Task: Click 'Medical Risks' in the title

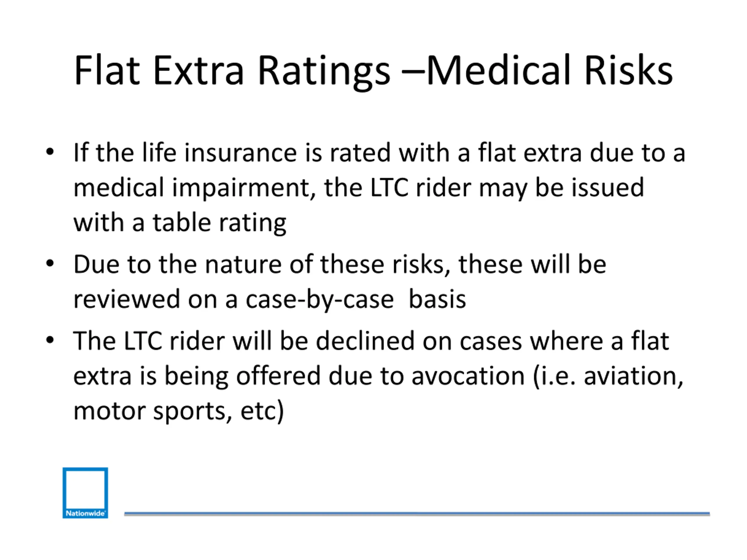Action: [550, 70]
